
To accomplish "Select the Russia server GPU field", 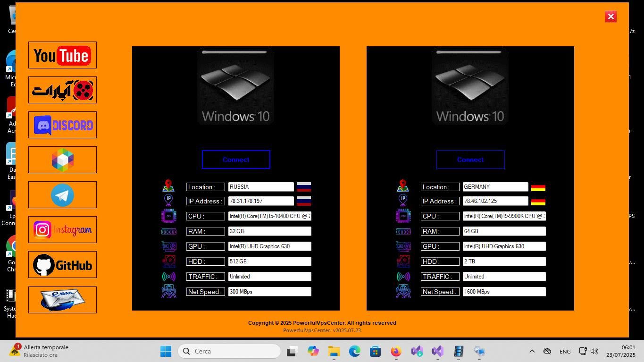I will click(x=270, y=246).
